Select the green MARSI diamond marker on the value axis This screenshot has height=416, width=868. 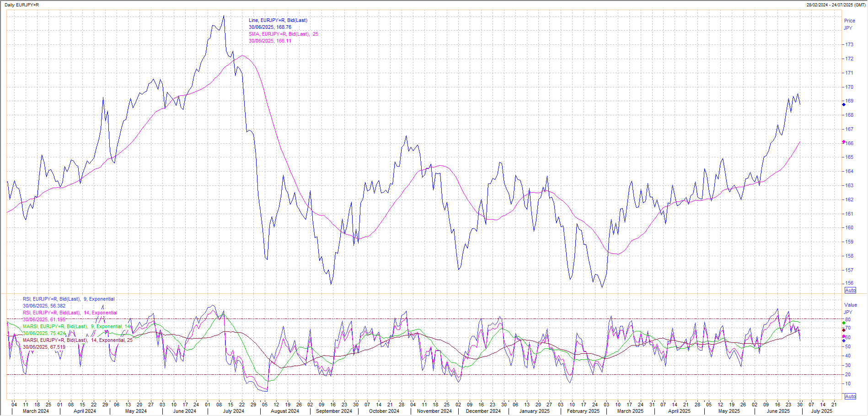pyautogui.click(x=844, y=323)
